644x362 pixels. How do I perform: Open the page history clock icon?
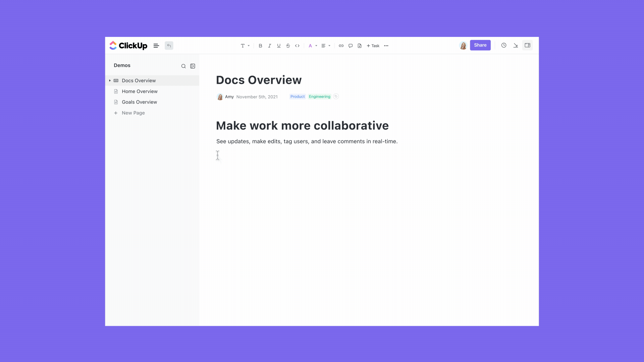[504, 45]
